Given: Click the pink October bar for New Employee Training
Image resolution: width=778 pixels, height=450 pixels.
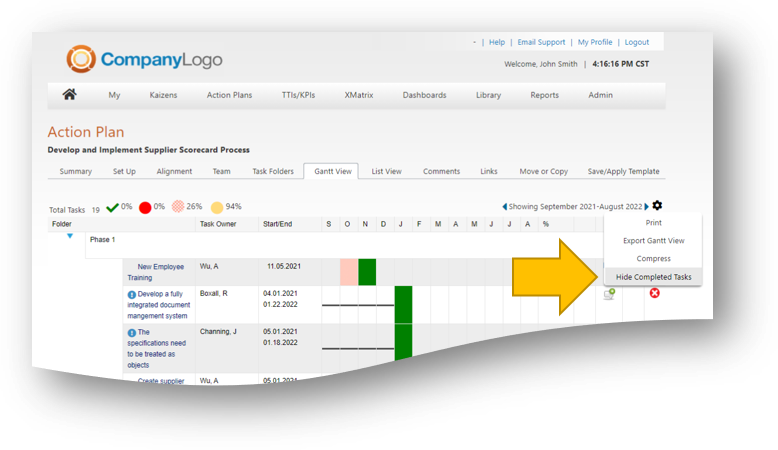Looking at the screenshot, I should coord(349,272).
